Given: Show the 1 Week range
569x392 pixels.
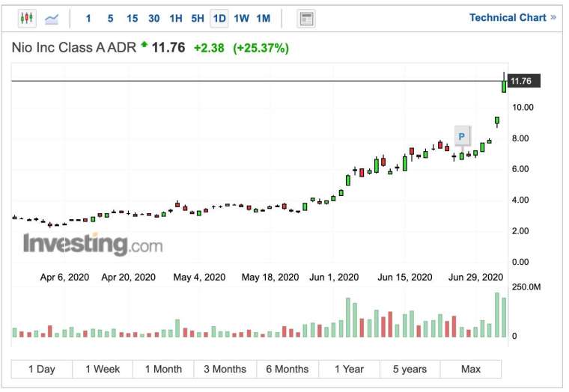Looking at the screenshot, I should click(x=103, y=369).
